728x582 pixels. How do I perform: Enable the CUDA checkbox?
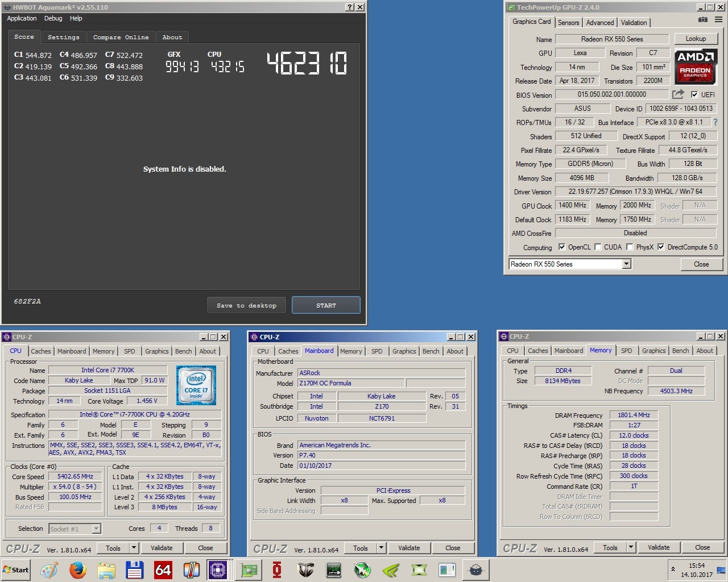point(598,247)
